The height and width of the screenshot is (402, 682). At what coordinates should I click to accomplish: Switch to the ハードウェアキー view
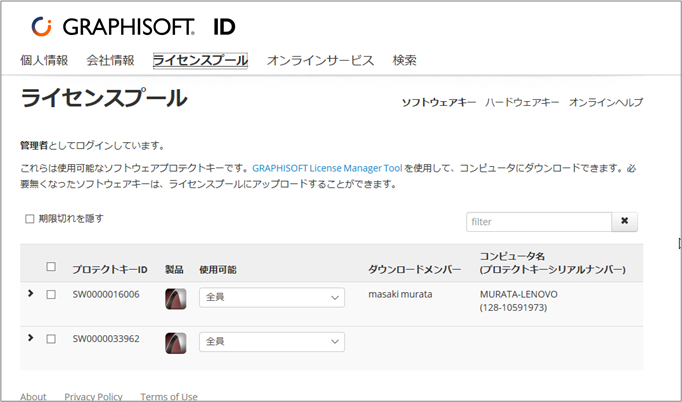coord(522,103)
